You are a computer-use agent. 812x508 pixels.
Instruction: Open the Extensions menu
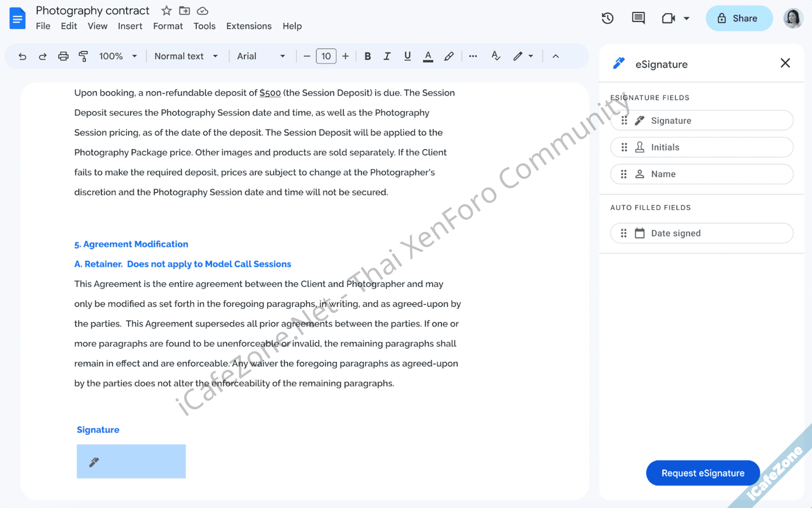tap(249, 26)
